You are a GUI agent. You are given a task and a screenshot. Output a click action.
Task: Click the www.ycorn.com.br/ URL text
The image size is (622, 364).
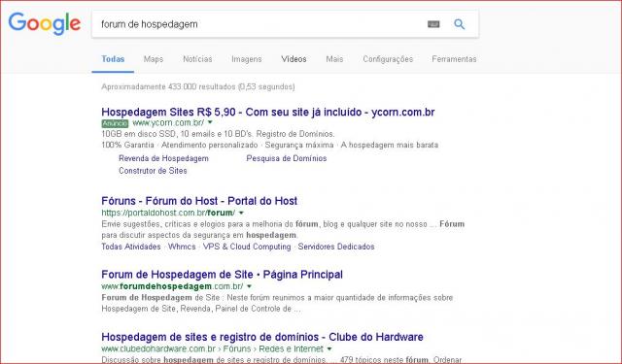[x=168, y=122]
